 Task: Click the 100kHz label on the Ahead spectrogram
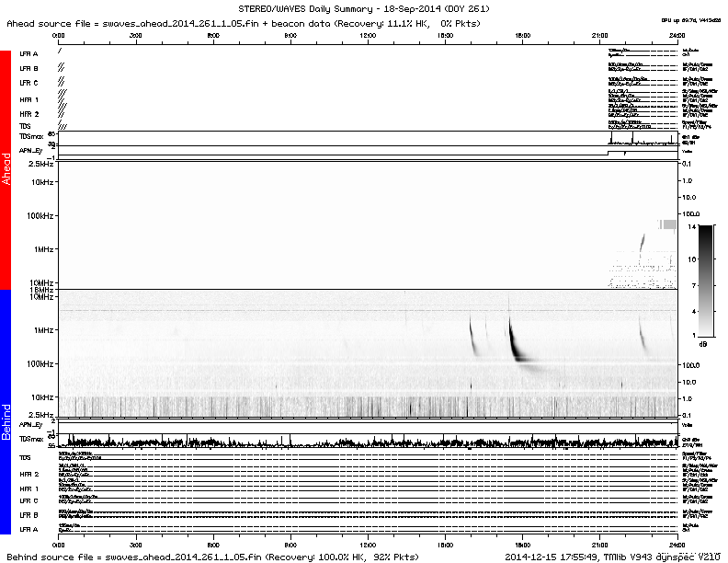click(40, 215)
